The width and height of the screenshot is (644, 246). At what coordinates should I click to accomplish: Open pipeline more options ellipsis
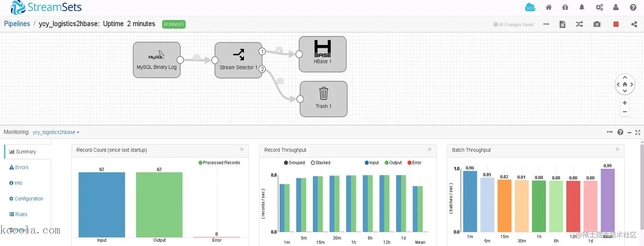(x=546, y=24)
